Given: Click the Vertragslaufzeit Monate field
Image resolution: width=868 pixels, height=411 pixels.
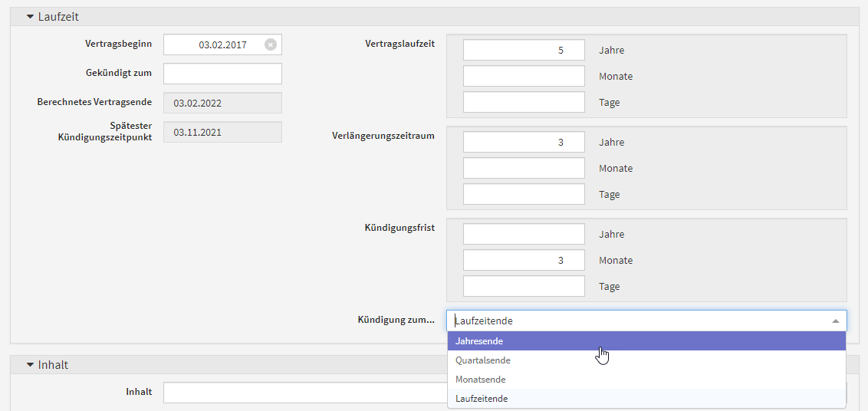Looking at the screenshot, I should pyautogui.click(x=524, y=77).
